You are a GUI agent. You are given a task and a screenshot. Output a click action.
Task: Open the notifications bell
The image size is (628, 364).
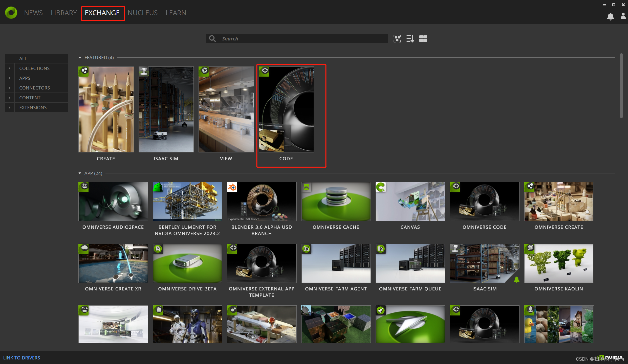pyautogui.click(x=610, y=16)
